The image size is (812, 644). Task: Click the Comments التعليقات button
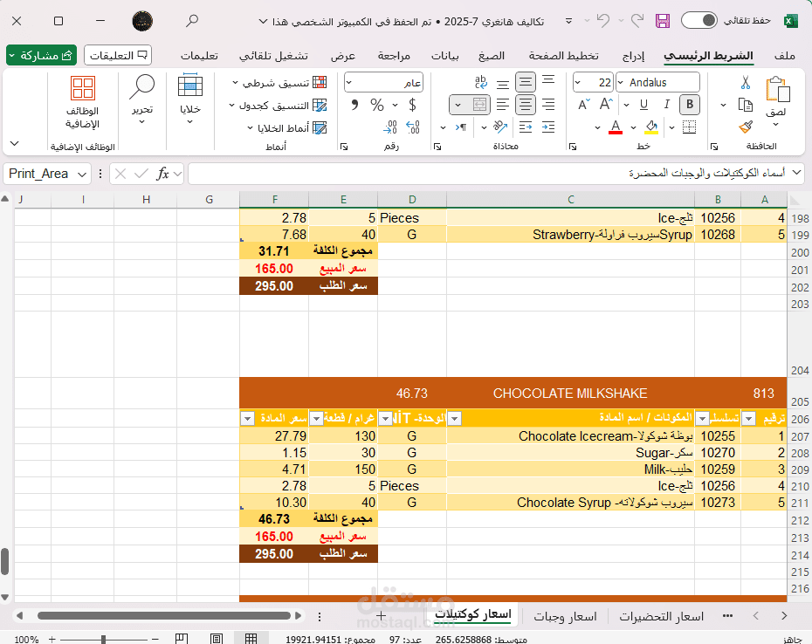click(x=118, y=55)
